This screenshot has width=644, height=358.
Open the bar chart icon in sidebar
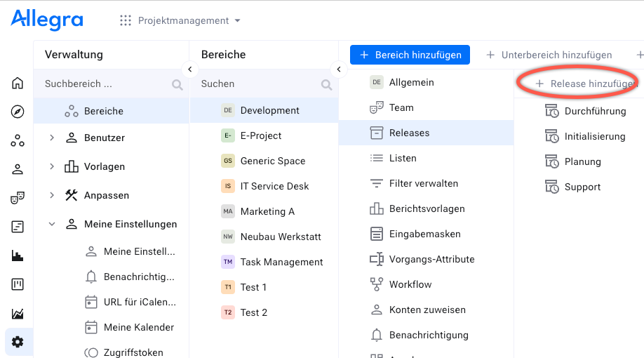pos(18,256)
